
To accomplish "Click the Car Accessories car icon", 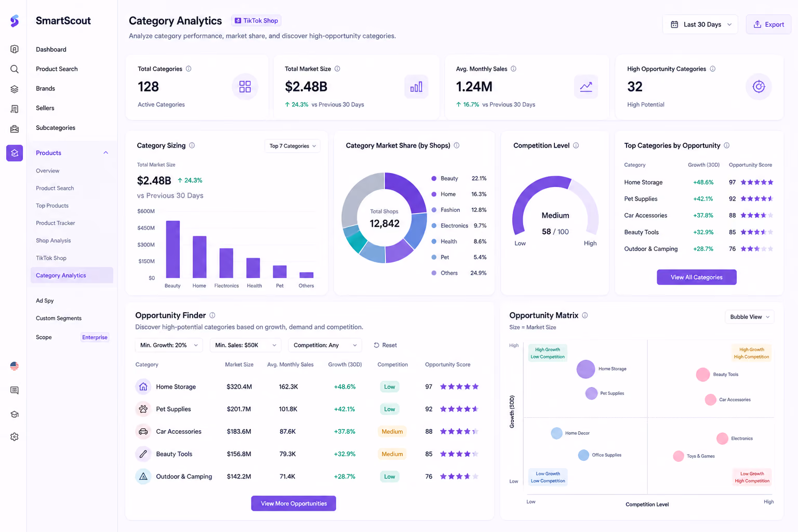I will click(143, 431).
